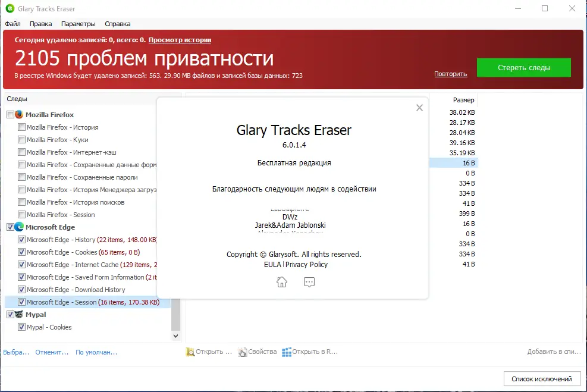The image size is (587, 392).
Task: Uncheck Microsoft Edge - Cookies
Action: 22,252
